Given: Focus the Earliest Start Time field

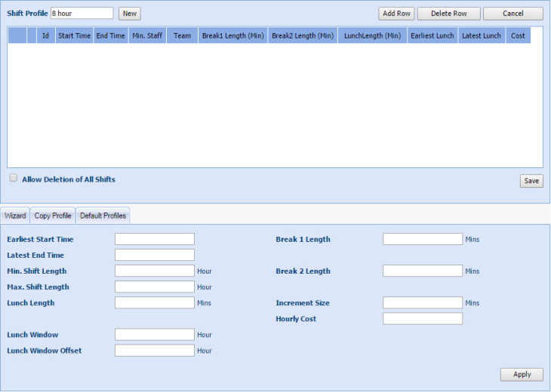Looking at the screenshot, I should coord(155,239).
